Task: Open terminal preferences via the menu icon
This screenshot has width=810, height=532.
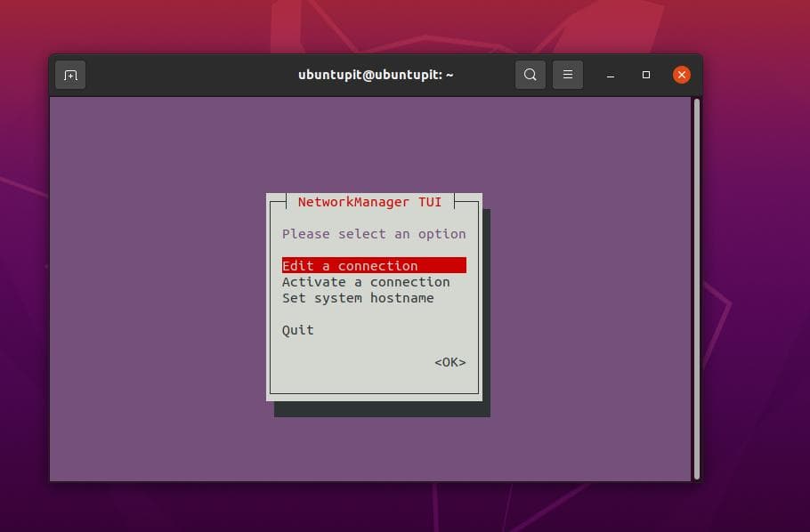Action: tap(568, 75)
